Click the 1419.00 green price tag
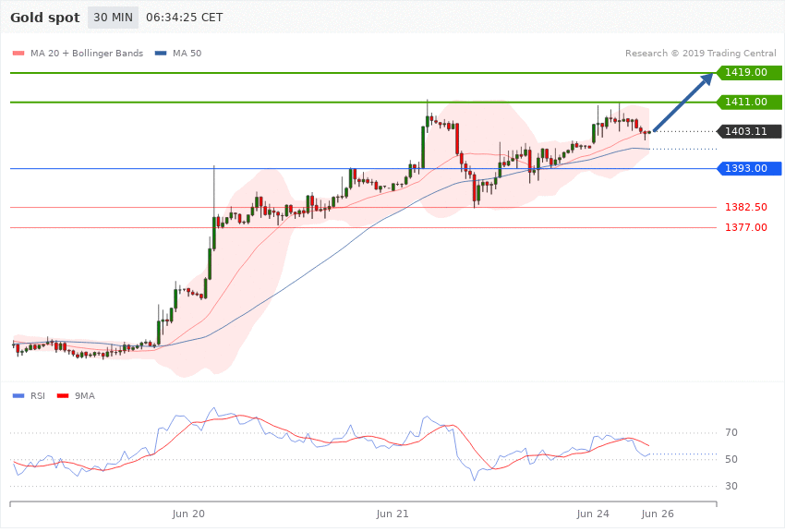The width and height of the screenshot is (785, 532). click(749, 73)
